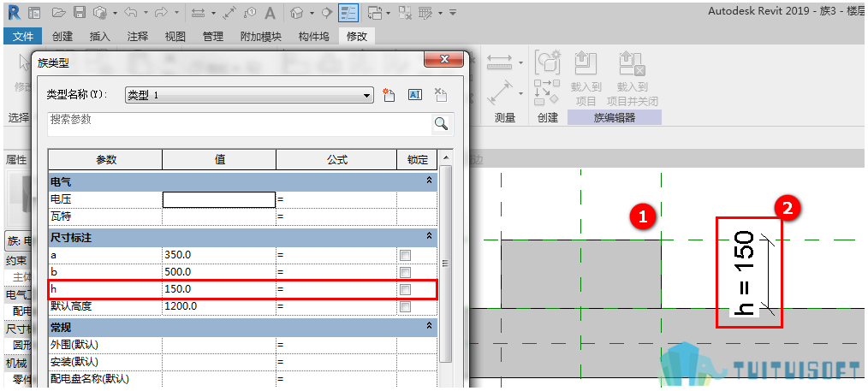Viewport: 868px width, 391px height.
Task: Click the value 150.0 for parameter h
Action: coord(219,290)
